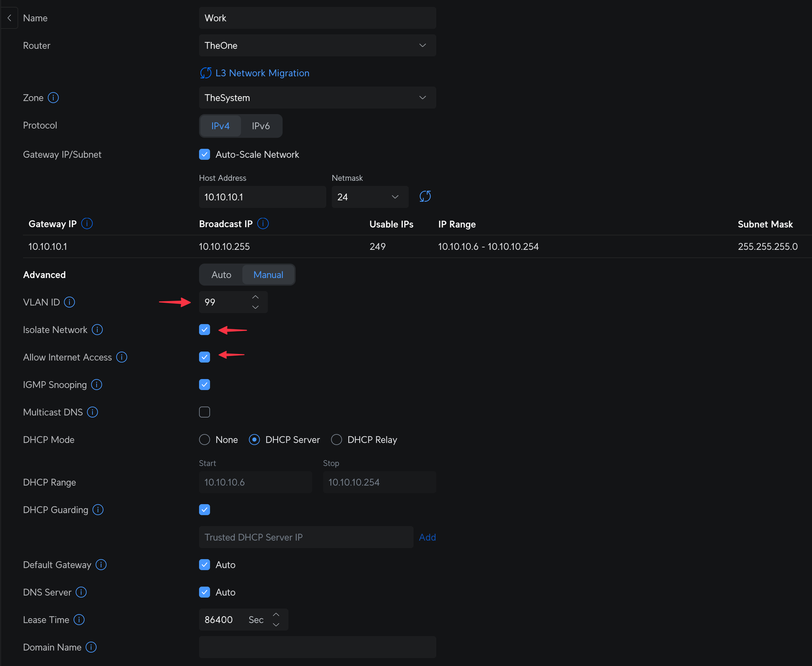
Task: Click the VLAN ID info icon
Action: pyautogui.click(x=69, y=302)
